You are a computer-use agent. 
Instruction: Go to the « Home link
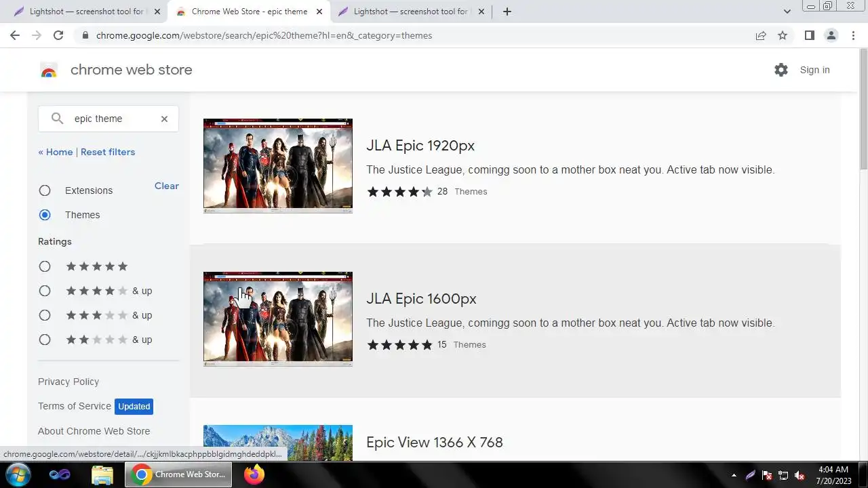56,152
